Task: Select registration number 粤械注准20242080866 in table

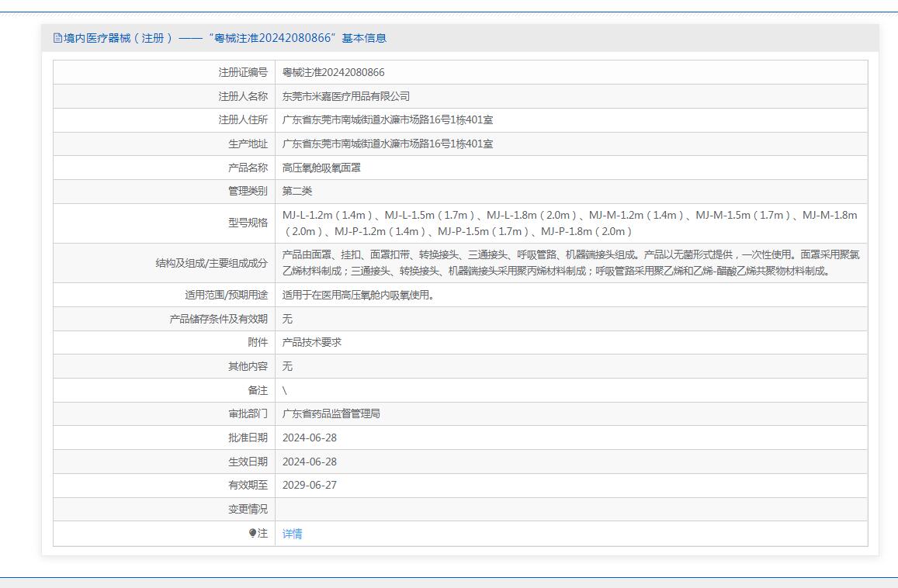Action: (x=333, y=72)
